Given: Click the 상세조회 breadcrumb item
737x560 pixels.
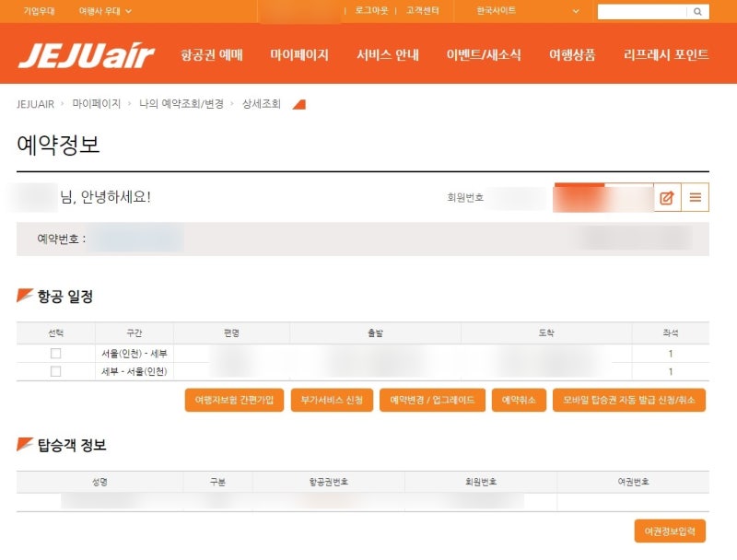Looking at the screenshot, I should pyautogui.click(x=262, y=104).
